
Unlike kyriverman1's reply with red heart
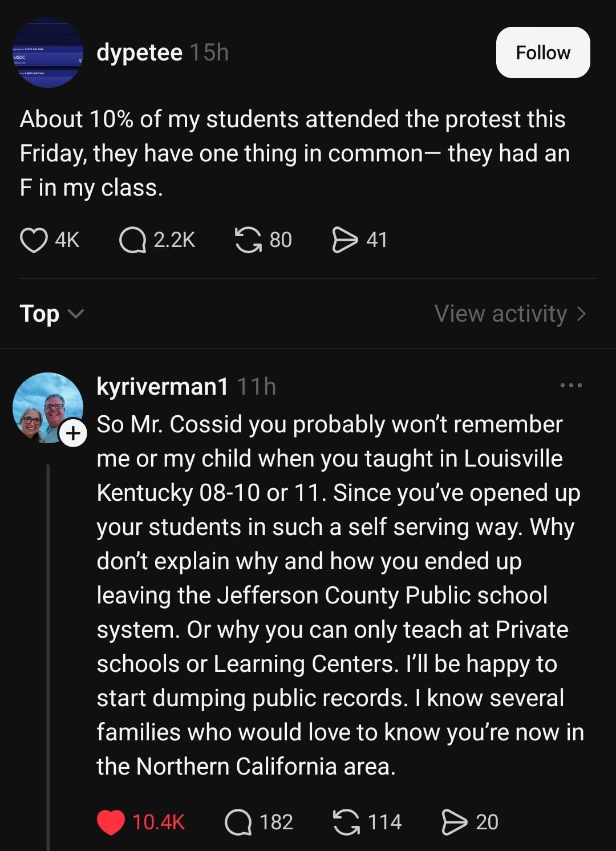(x=111, y=822)
